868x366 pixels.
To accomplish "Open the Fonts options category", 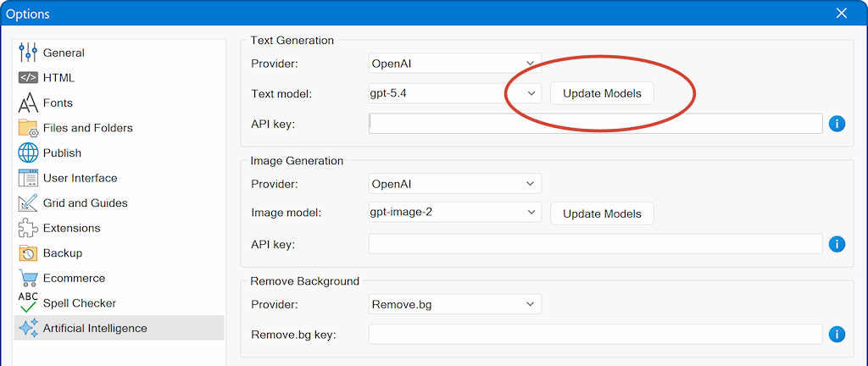I will (x=119, y=103).
